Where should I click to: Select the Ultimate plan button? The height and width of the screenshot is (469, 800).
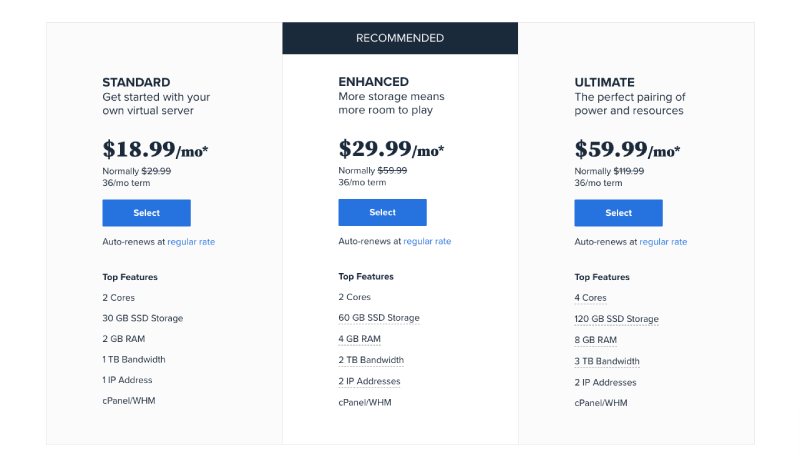tap(618, 213)
